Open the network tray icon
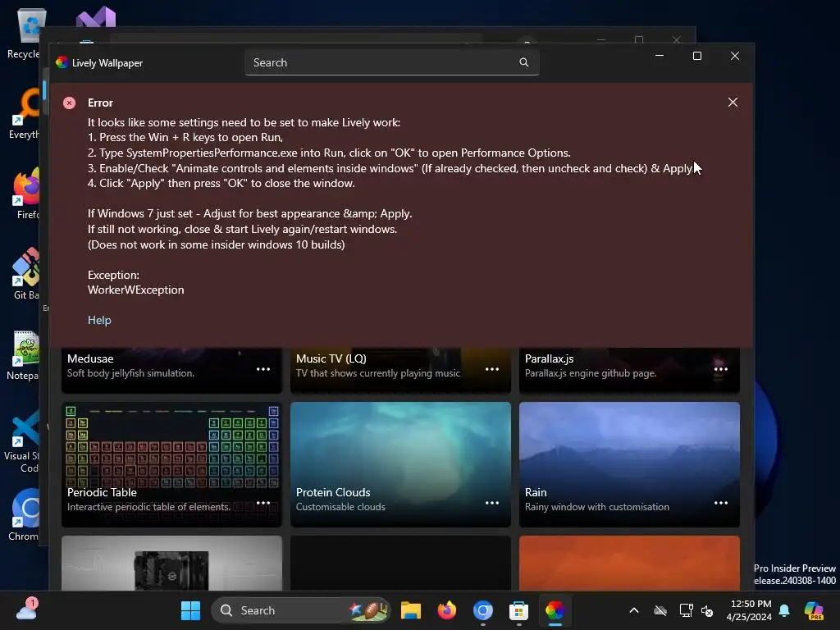Screen dimensions: 840x630 click(686, 610)
